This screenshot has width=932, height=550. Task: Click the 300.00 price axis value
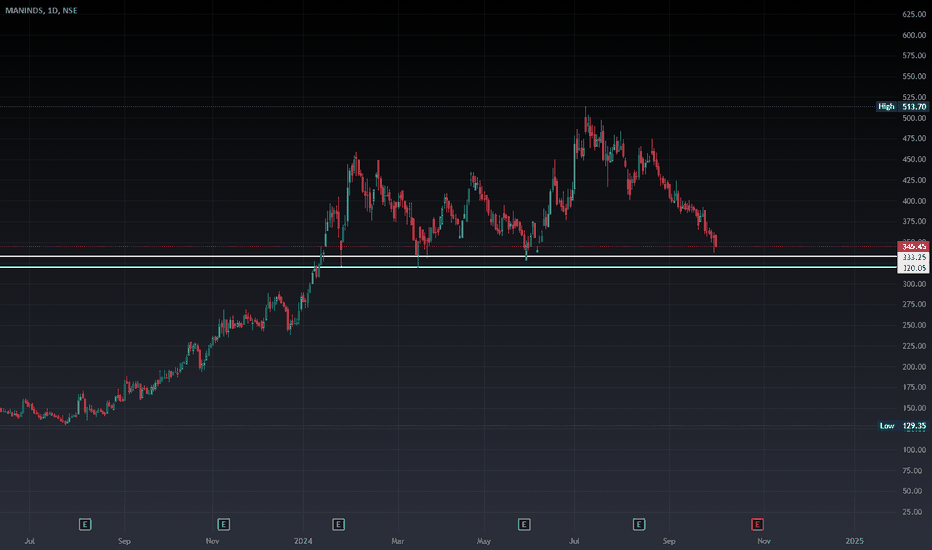[x=914, y=284]
